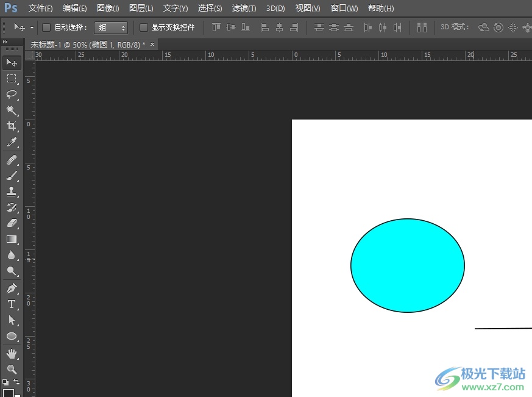This screenshot has width=532, height=397.
Task: Swap foreground and background colors
Action: point(16,382)
